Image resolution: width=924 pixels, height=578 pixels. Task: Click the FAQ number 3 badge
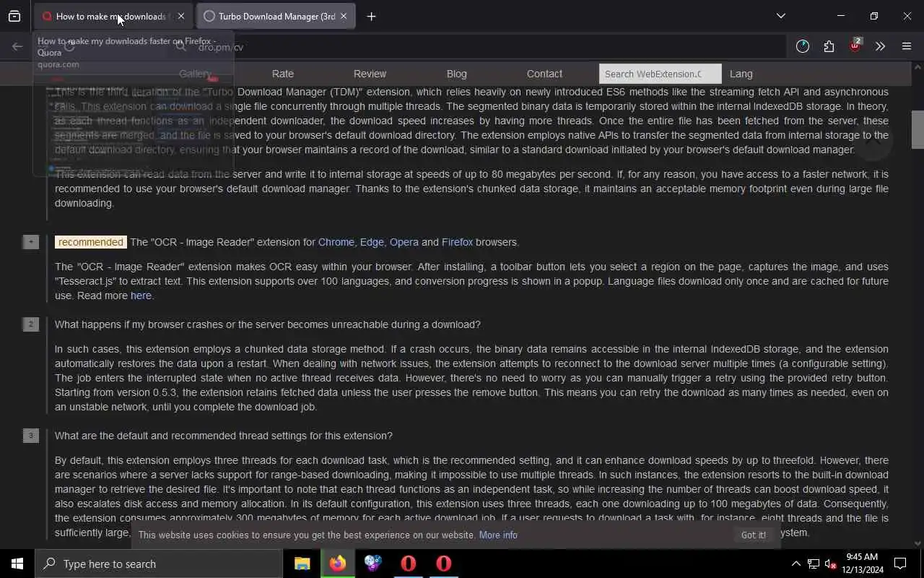[30, 436]
